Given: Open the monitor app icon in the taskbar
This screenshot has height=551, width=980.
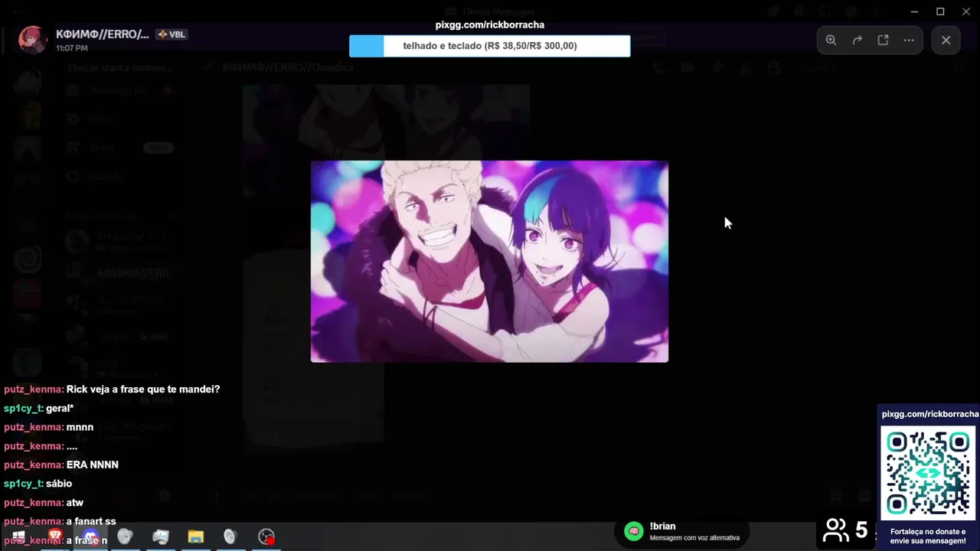Looking at the screenshot, I should click(161, 536).
